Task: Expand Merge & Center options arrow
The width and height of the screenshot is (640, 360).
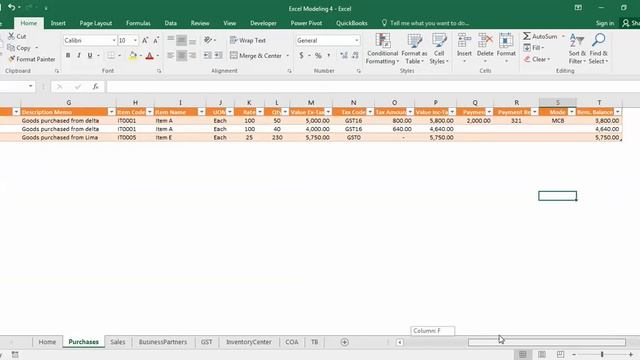Action: 287,56
